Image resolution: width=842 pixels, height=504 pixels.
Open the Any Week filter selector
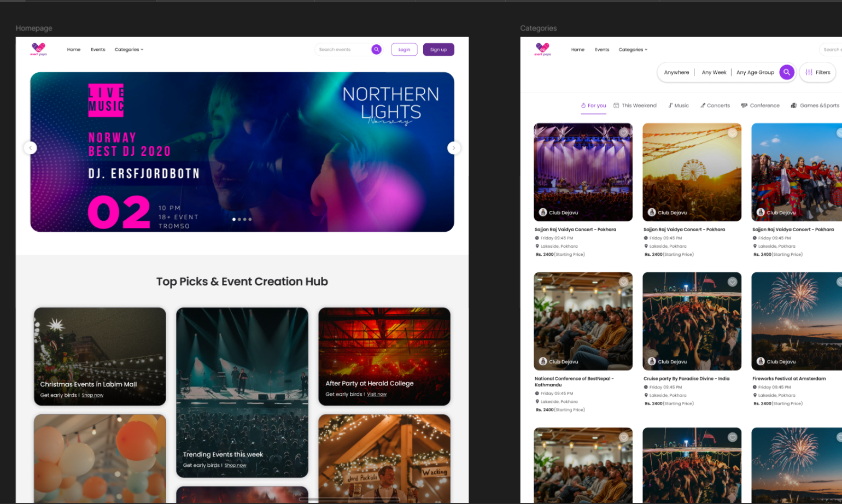(x=714, y=72)
